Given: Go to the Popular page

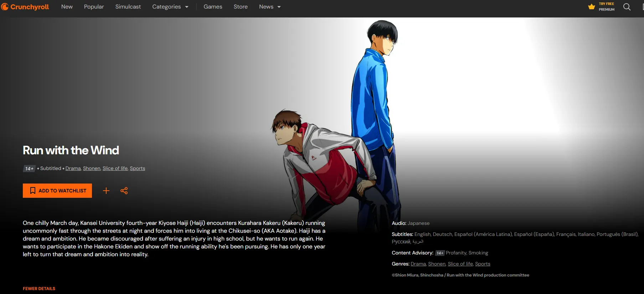Looking at the screenshot, I should [94, 7].
